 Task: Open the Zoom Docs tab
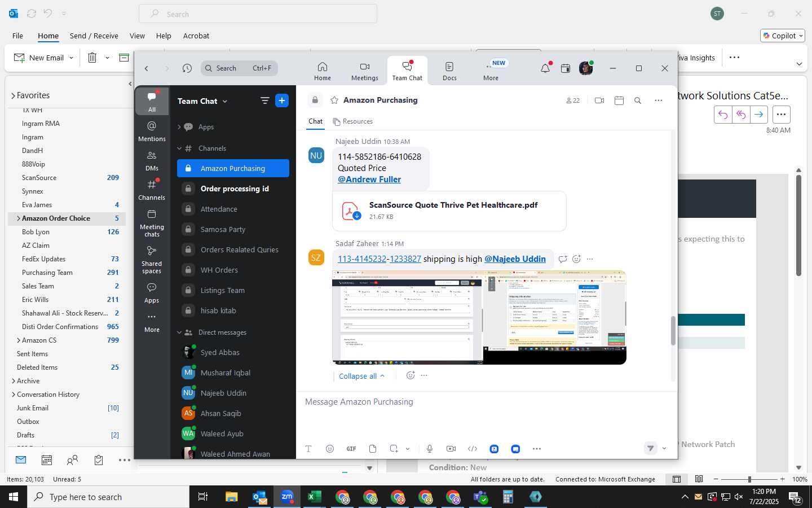pyautogui.click(x=449, y=71)
